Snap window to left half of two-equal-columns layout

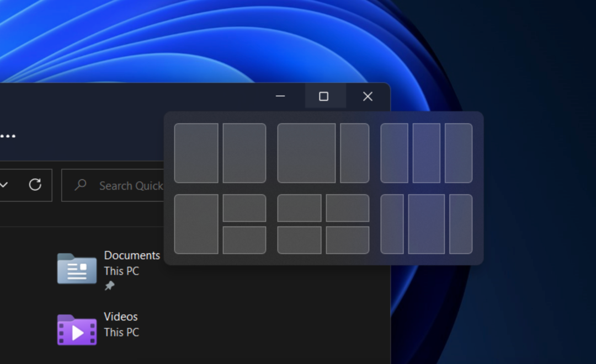point(196,153)
